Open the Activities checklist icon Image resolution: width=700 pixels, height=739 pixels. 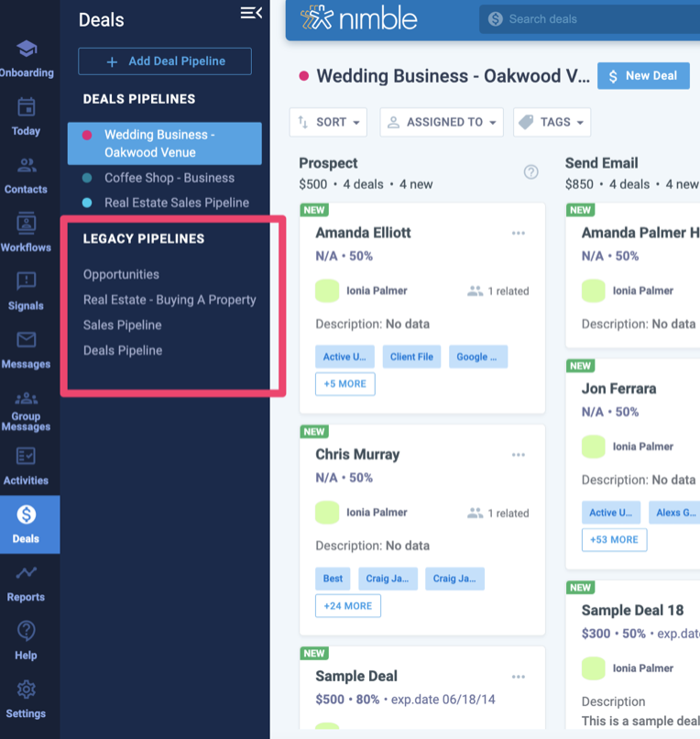26,457
